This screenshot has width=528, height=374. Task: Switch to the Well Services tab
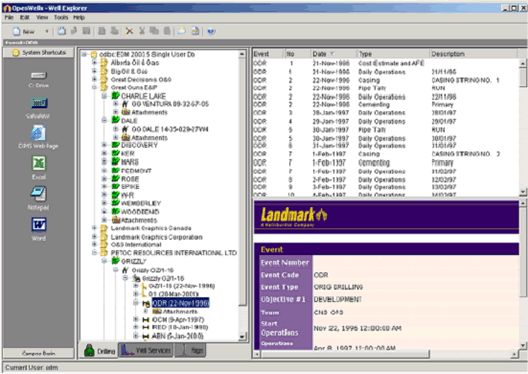tap(145, 351)
